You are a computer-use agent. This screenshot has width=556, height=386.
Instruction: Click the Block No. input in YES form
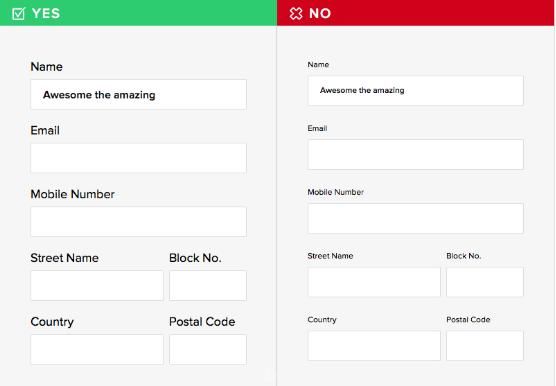[208, 286]
